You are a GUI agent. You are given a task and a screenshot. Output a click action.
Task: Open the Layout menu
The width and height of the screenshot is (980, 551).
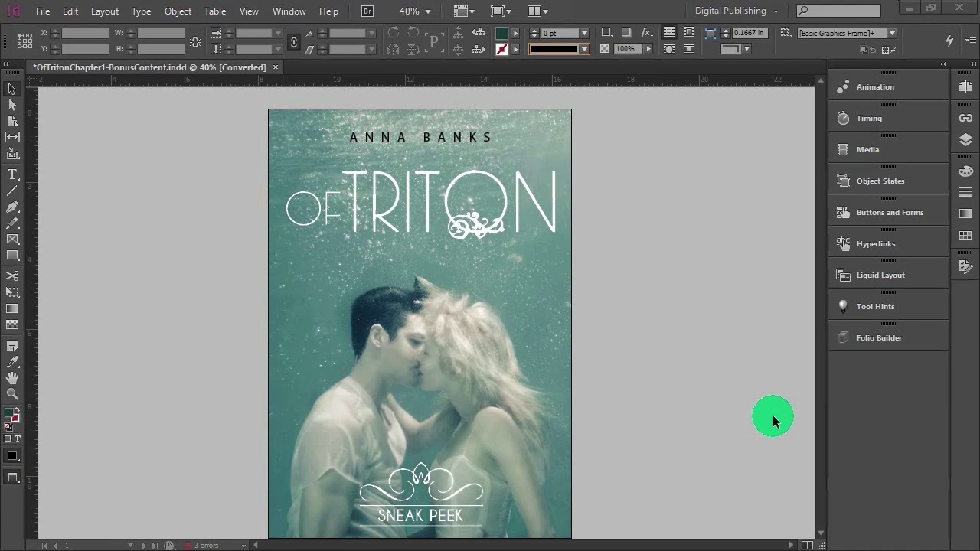[x=105, y=11]
